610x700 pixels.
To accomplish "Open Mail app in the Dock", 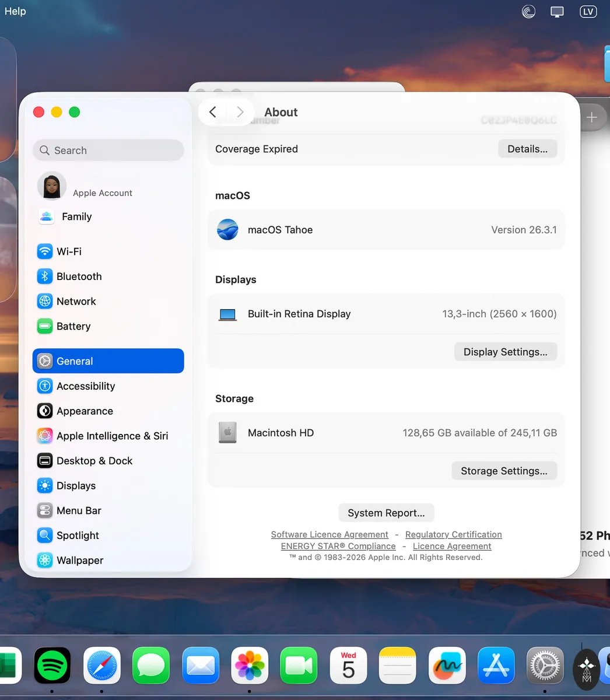I will (x=201, y=666).
